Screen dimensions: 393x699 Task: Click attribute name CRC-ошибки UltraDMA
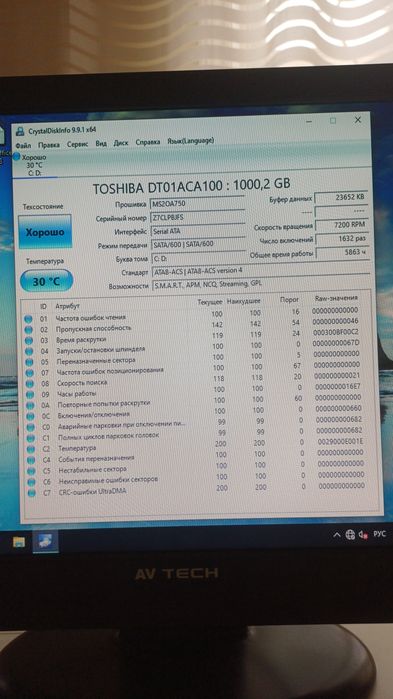[x=93, y=492]
